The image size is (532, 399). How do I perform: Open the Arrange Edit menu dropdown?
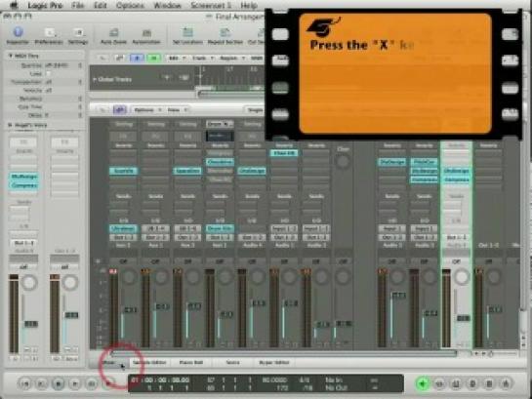pyautogui.click(x=178, y=59)
